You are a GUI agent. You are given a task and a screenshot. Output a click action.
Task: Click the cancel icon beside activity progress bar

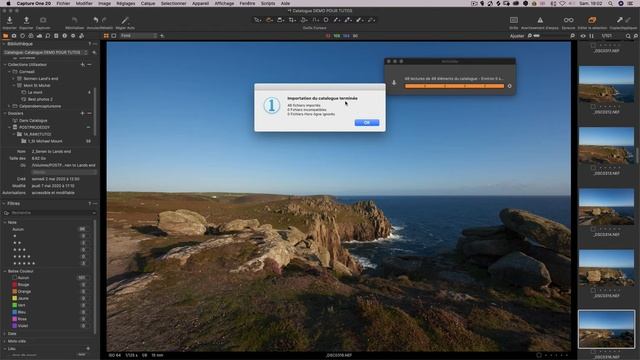[509, 86]
